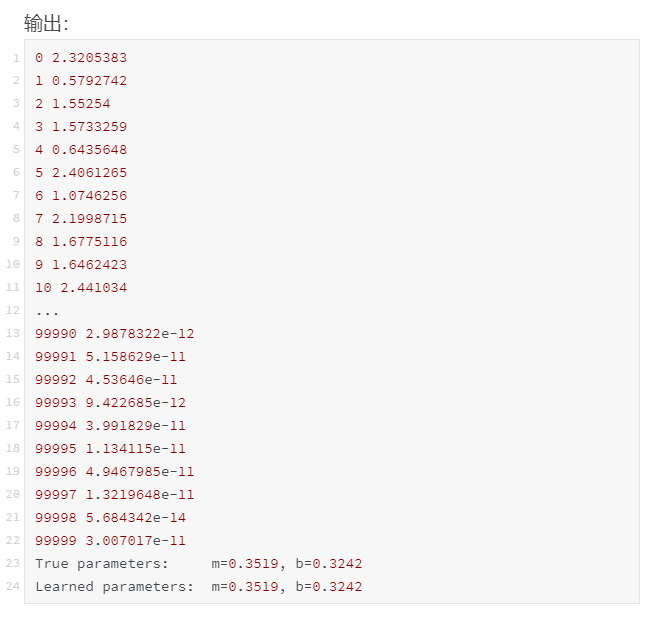This screenshot has height=619, width=654.
Task: Click line "99995 1.134115e-11"
Action: 110,449
